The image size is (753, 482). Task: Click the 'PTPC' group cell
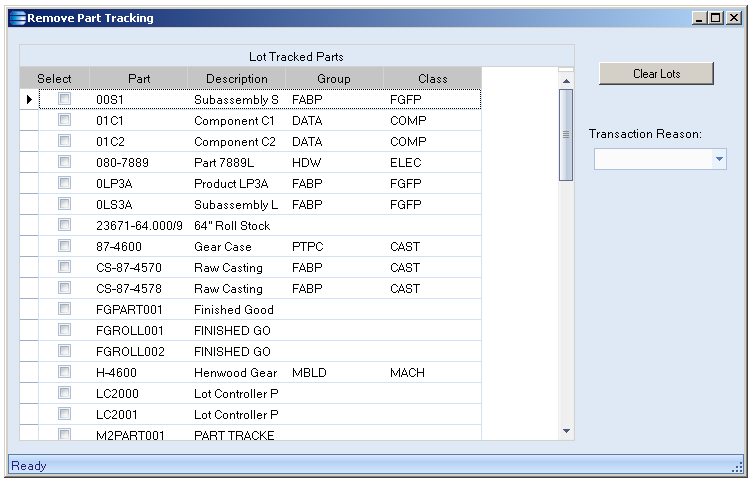pyautogui.click(x=335, y=247)
